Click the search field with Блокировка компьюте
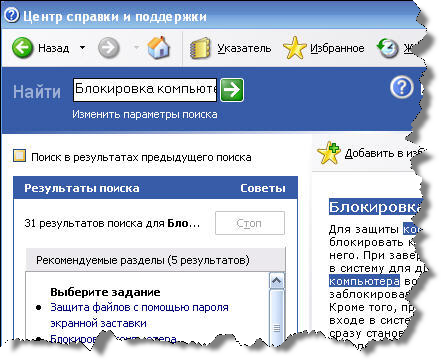 (145, 90)
